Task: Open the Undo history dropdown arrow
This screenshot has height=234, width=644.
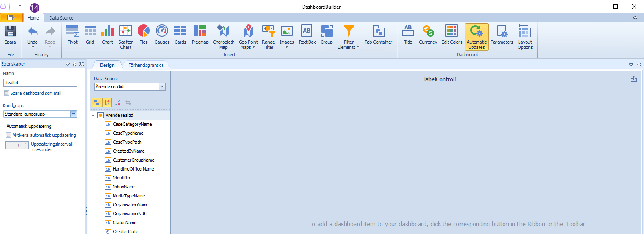Action: pos(33,47)
